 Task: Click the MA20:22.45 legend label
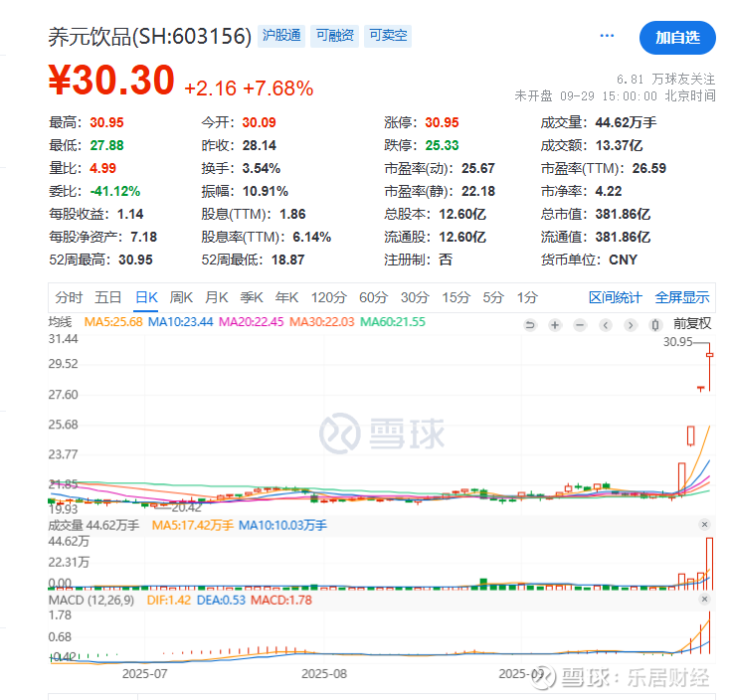click(x=252, y=322)
